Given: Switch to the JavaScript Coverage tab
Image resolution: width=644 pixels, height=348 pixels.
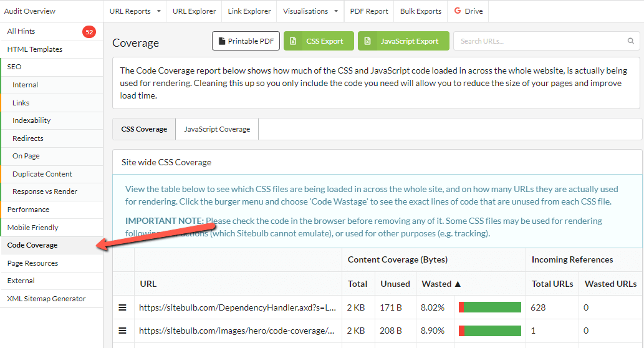Looking at the screenshot, I should [217, 129].
